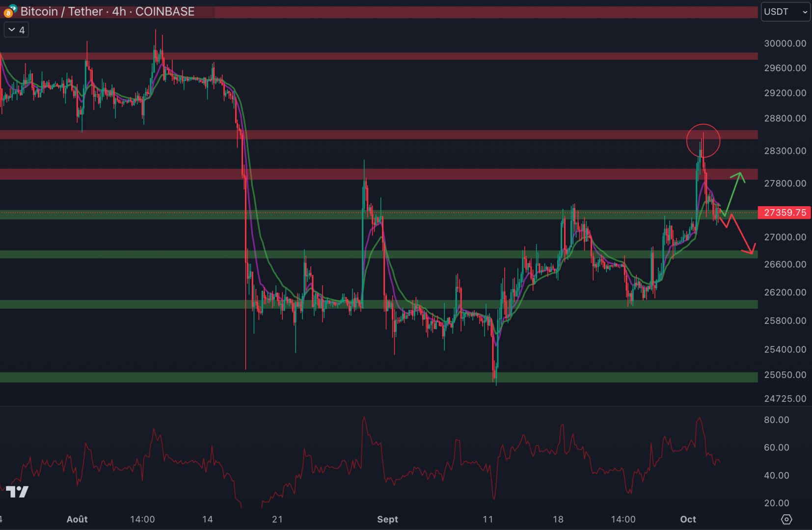Click the 21 date label on time axis
This screenshot has height=530, width=812.
[277, 519]
